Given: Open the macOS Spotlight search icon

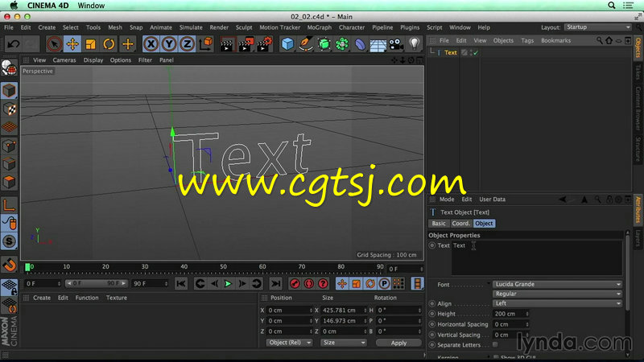Looking at the screenshot, I should pos(612,6).
